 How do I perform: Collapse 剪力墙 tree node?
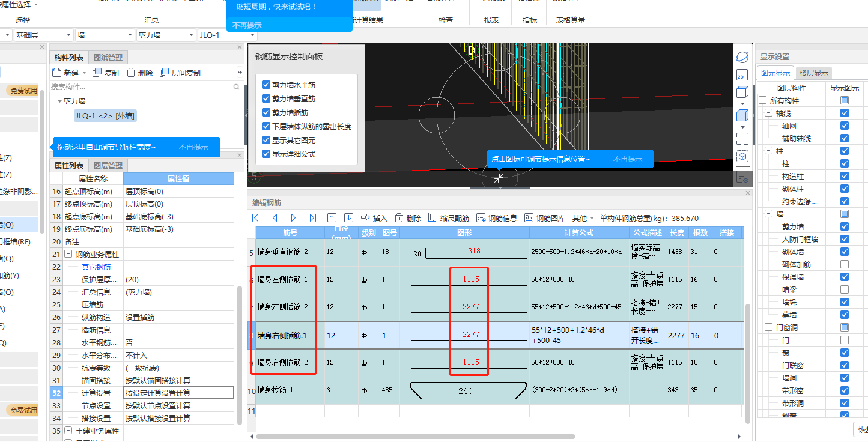[x=59, y=101]
